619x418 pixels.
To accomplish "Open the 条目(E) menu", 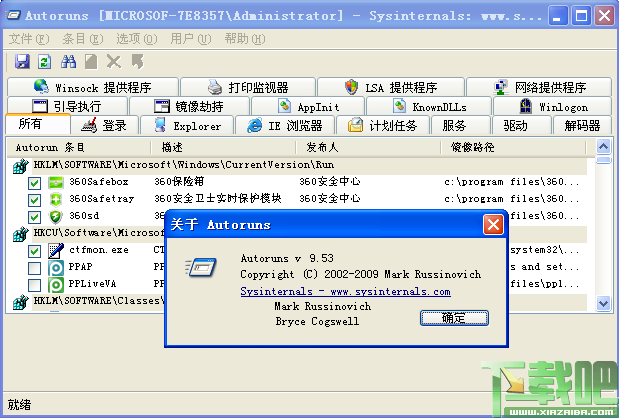I will tap(83, 39).
